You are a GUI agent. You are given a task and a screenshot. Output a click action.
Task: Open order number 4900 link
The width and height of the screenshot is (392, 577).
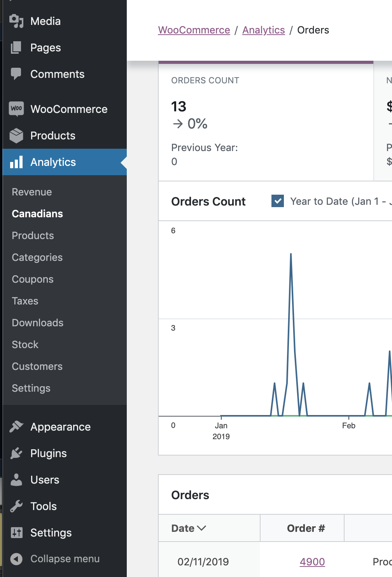[312, 562]
